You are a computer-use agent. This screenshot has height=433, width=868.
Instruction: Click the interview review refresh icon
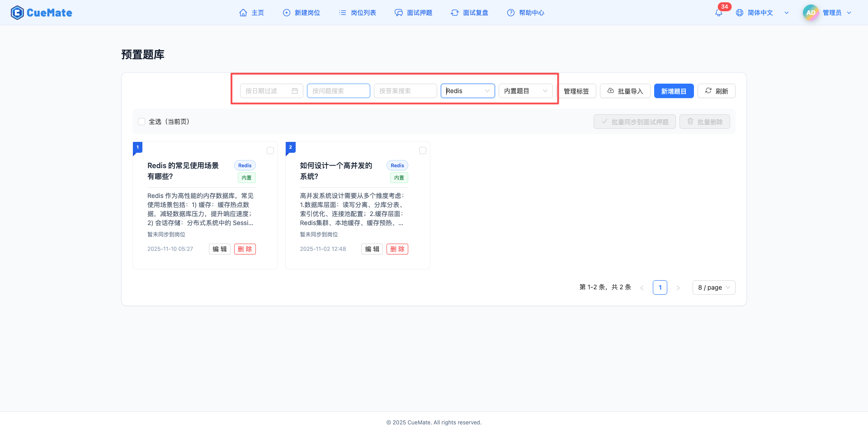(455, 13)
